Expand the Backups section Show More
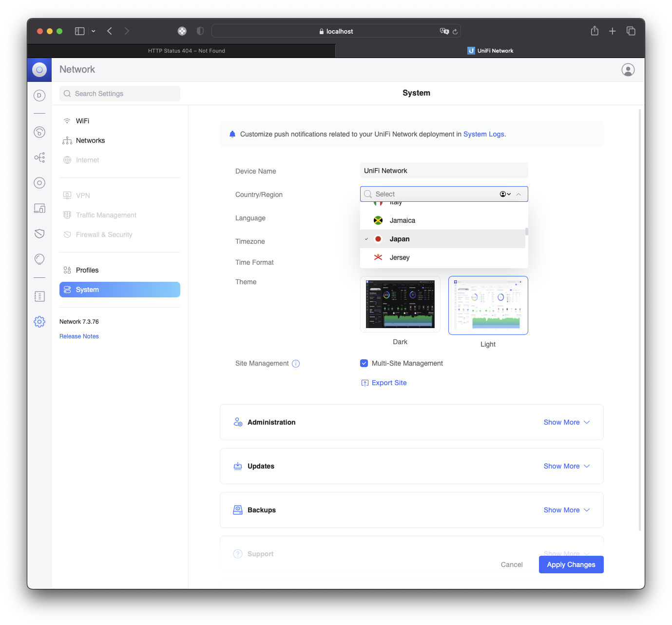 pos(567,510)
